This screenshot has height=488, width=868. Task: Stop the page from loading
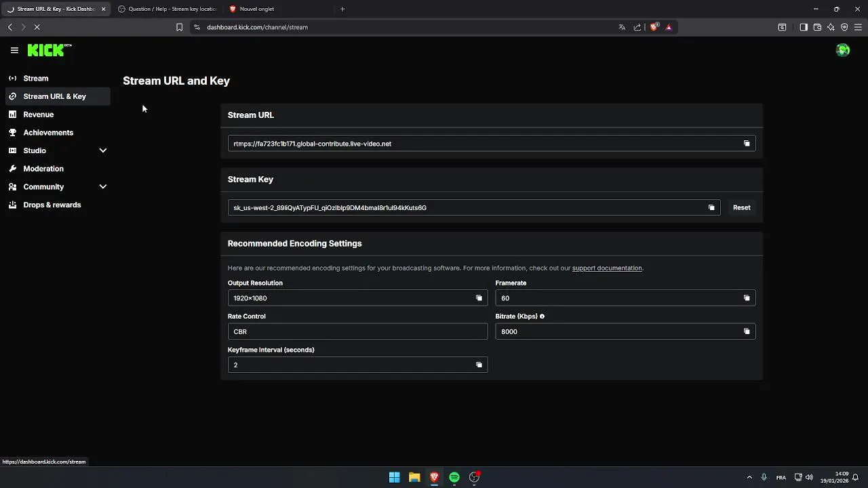click(x=37, y=27)
